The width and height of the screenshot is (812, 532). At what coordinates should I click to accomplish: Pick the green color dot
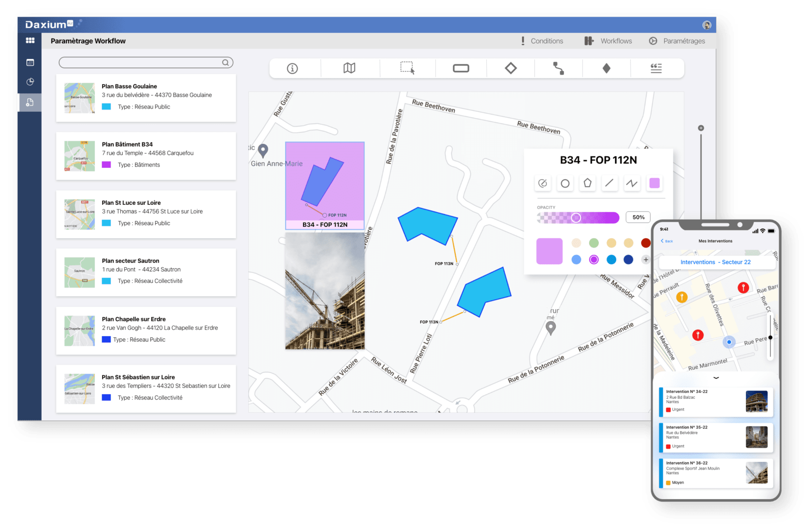594,243
